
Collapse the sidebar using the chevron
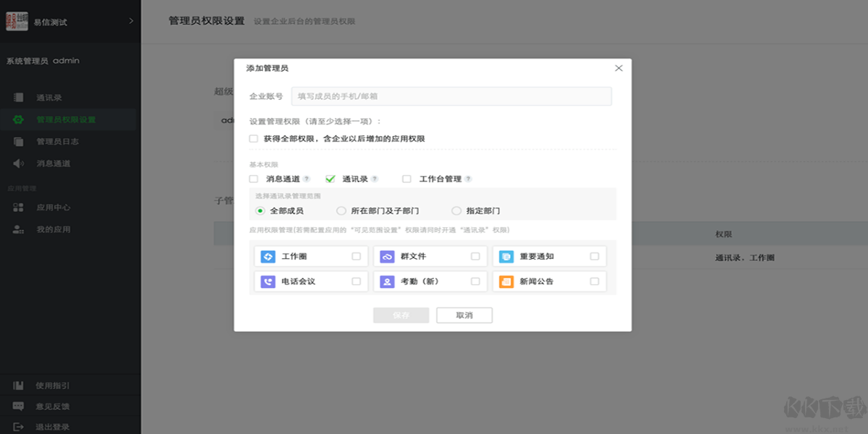[x=130, y=21]
